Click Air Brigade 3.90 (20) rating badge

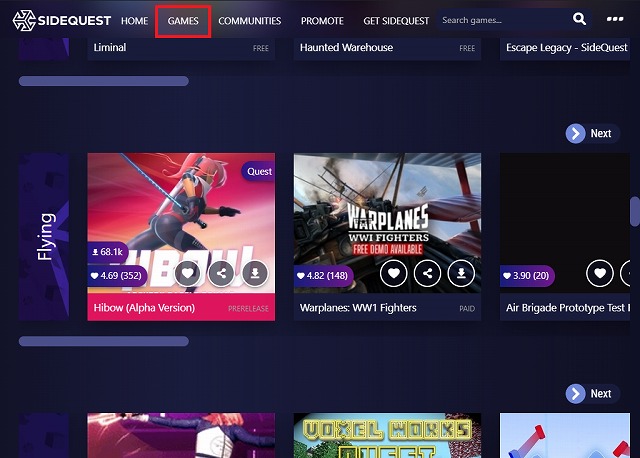[x=527, y=276]
